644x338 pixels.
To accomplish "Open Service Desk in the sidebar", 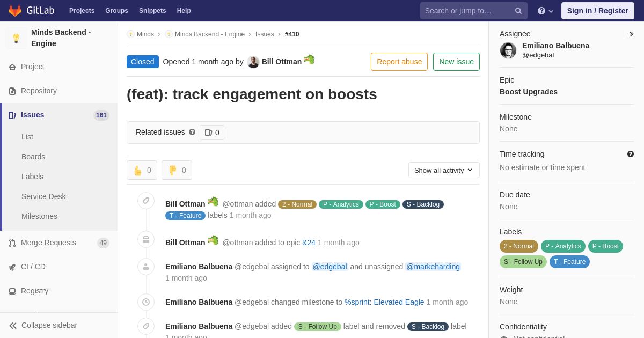I will tap(43, 196).
